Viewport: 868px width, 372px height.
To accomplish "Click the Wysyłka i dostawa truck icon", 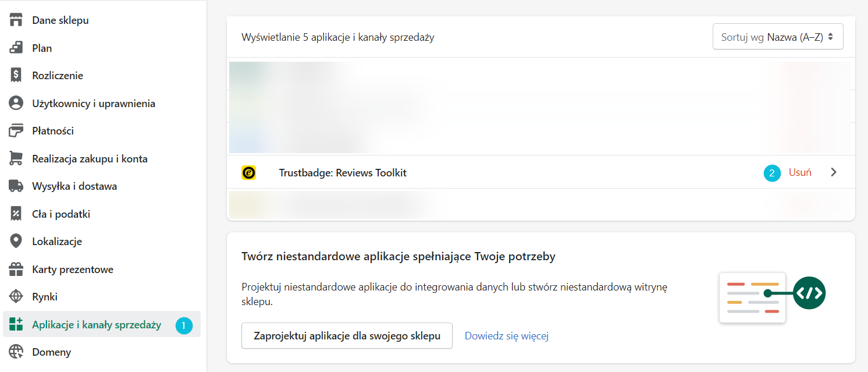I will (x=16, y=186).
